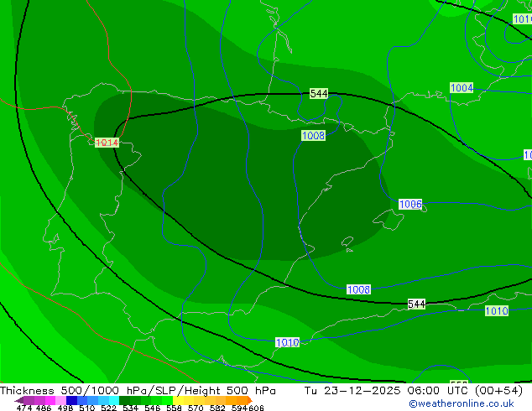Viewport: 532px width, 411px height.
Task: Click the 570 legend value
Action: 196,408
